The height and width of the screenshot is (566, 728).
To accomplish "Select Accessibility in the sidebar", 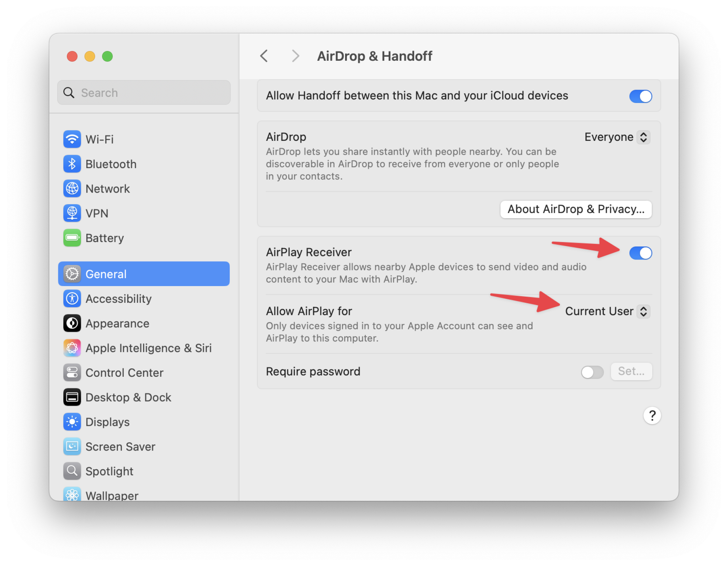I will pyautogui.click(x=144, y=298).
